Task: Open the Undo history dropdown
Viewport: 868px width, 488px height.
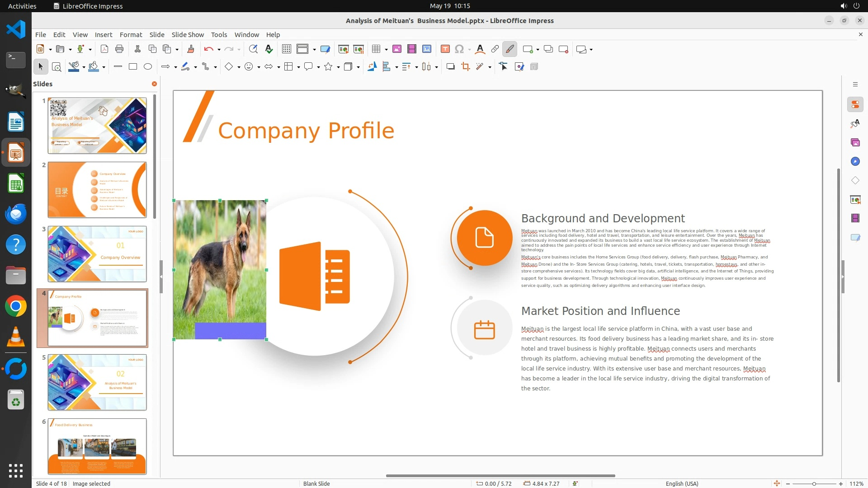Action: coord(219,49)
